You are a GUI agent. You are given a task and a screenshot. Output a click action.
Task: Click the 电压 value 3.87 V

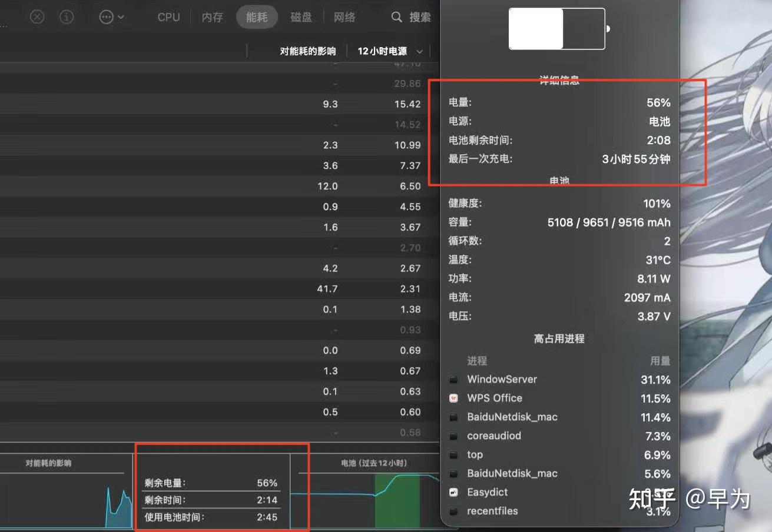654,317
